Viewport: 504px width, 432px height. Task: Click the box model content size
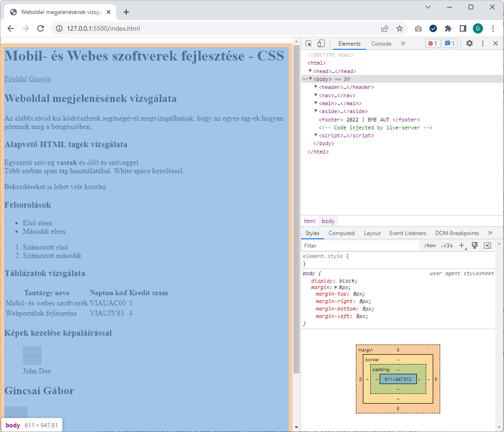tap(398, 379)
